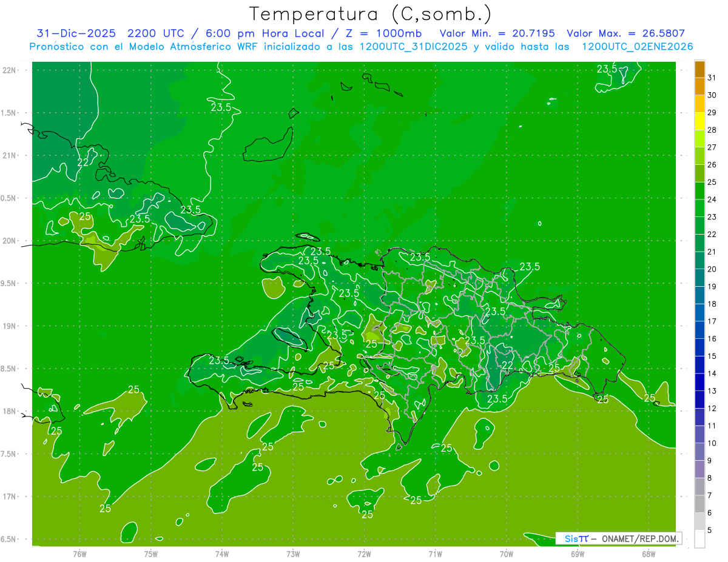This screenshot has width=728, height=562.
Task: Click the "70W" longitude axis label
Action: click(506, 554)
